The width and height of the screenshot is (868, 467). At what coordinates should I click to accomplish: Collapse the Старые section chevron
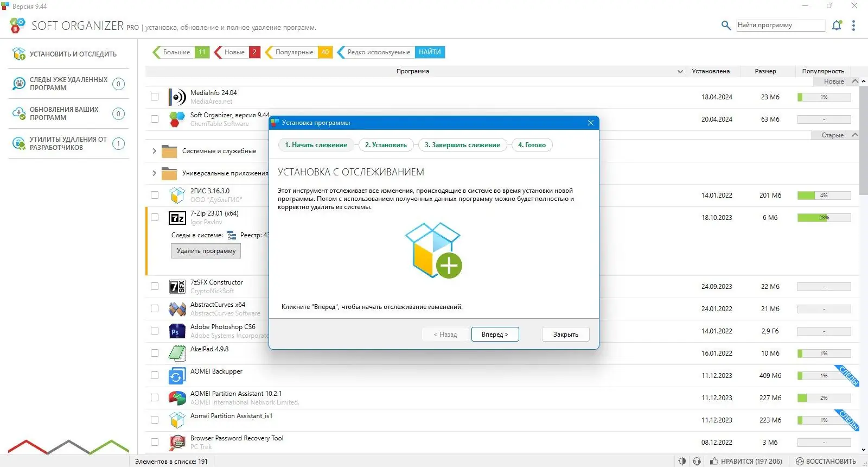pos(855,135)
